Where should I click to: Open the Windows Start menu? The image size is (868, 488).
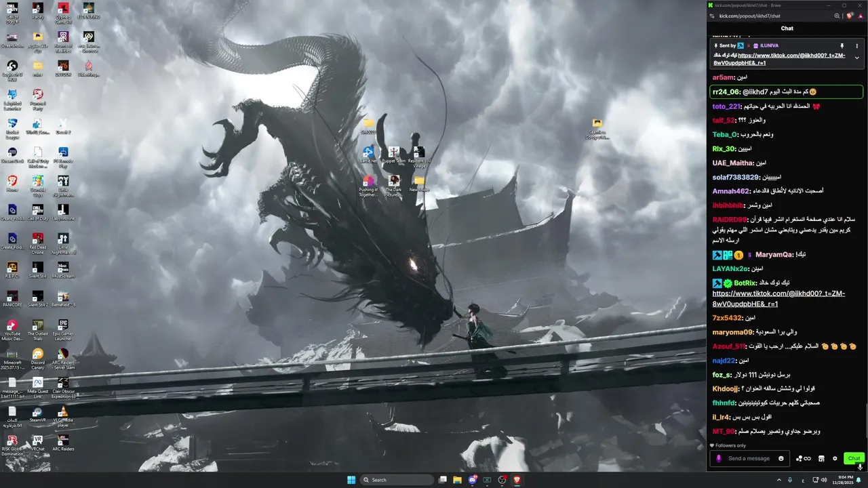[x=351, y=480]
